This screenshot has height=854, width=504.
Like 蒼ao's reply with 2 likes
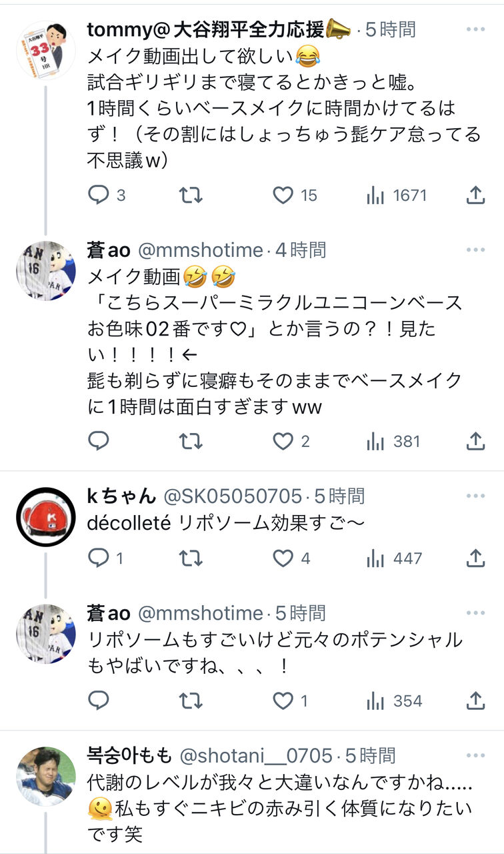pyautogui.click(x=291, y=441)
